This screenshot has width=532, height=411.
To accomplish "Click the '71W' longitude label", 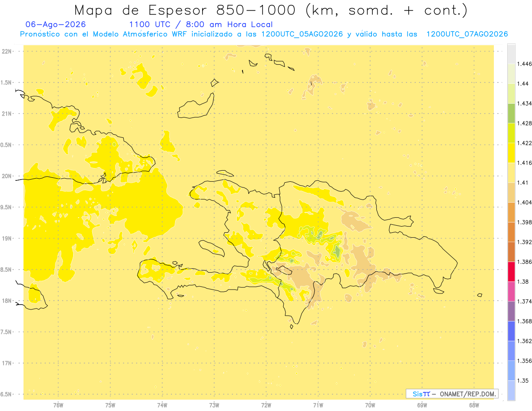I will (318, 405).
